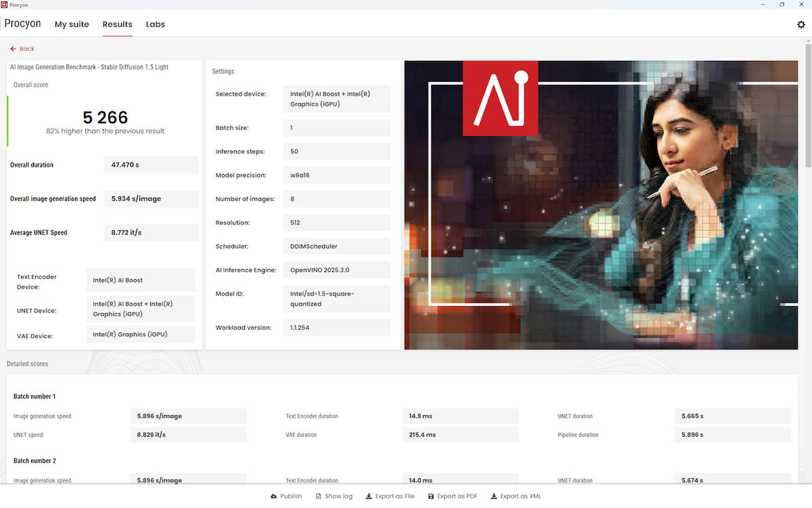Image resolution: width=812 pixels, height=508 pixels.
Task: Click the Procyon logo text
Action: [22, 24]
